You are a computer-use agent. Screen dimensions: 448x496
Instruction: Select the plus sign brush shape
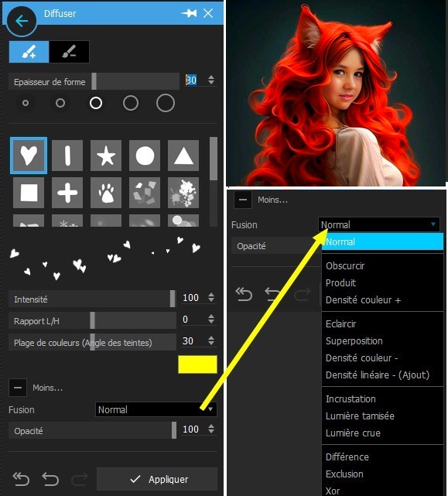click(67, 193)
